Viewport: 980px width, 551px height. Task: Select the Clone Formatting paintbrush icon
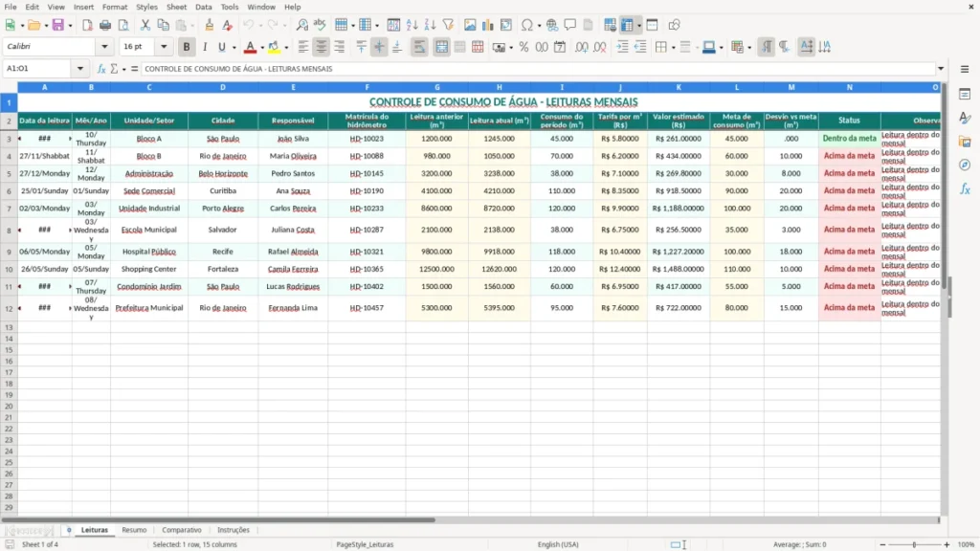pos(210,25)
